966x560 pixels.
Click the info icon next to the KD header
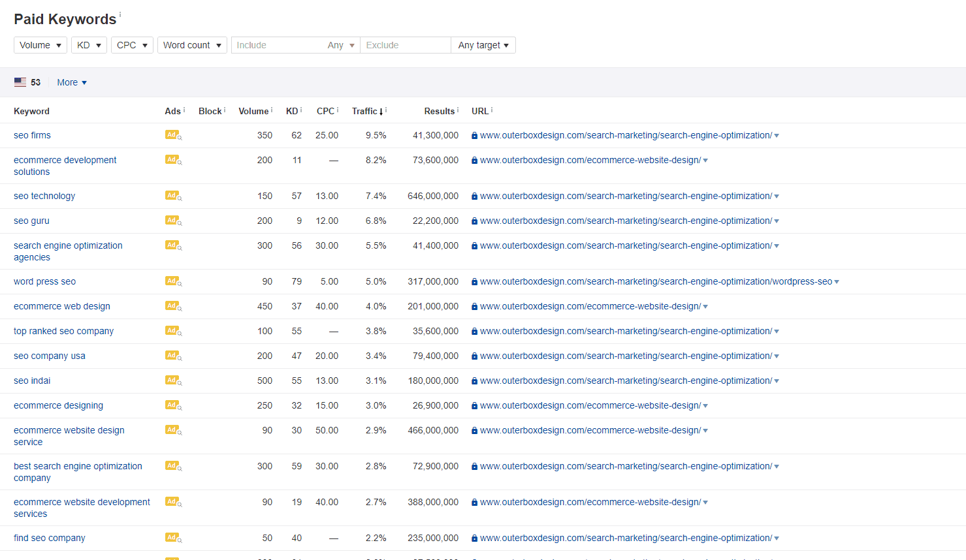click(x=300, y=108)
